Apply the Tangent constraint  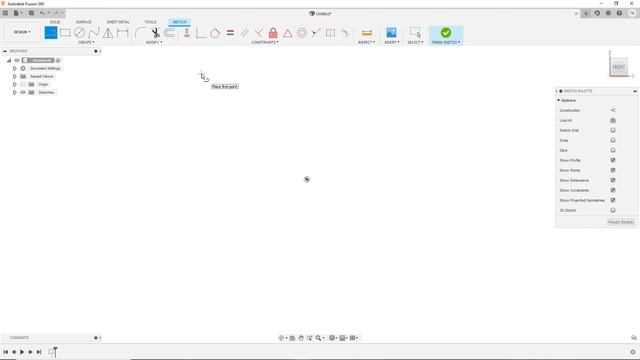click(215, 33)
